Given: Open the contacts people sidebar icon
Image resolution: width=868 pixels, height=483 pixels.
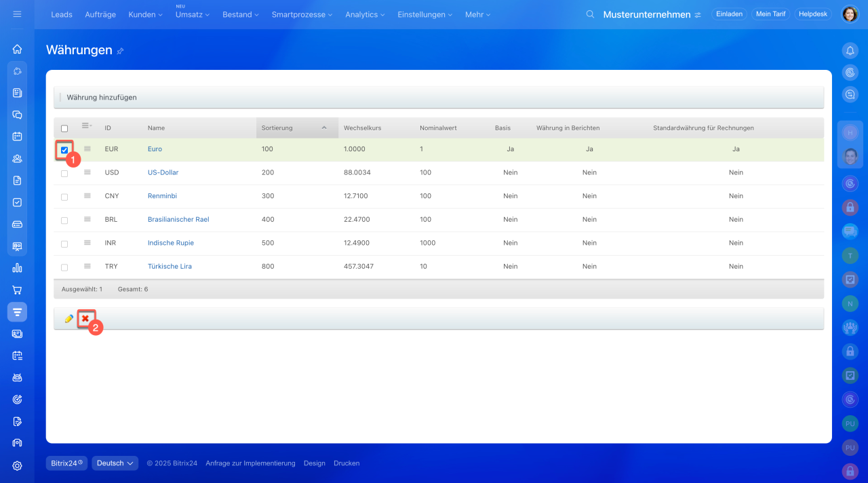Looking at the screenshot, I should point(17,159).
